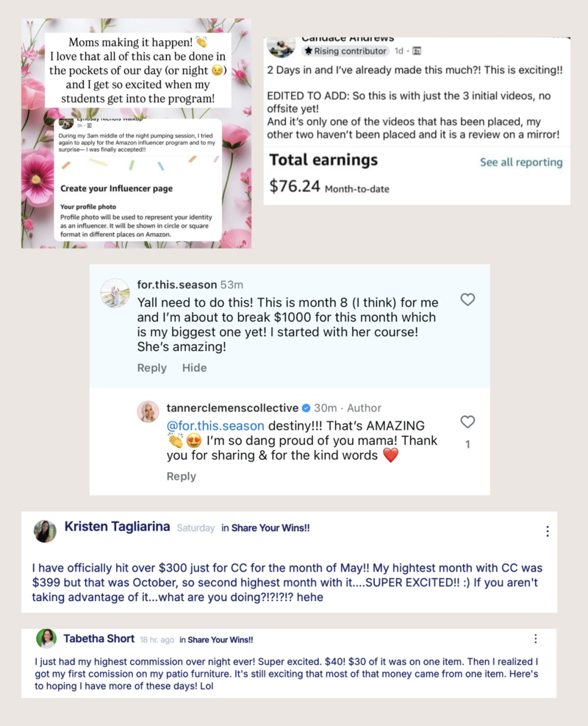Image resolution: width=588 pixels, height=726 pixels.
Task: Open Share Your Wins!! in Kristen's post
Action: (270, 528)
